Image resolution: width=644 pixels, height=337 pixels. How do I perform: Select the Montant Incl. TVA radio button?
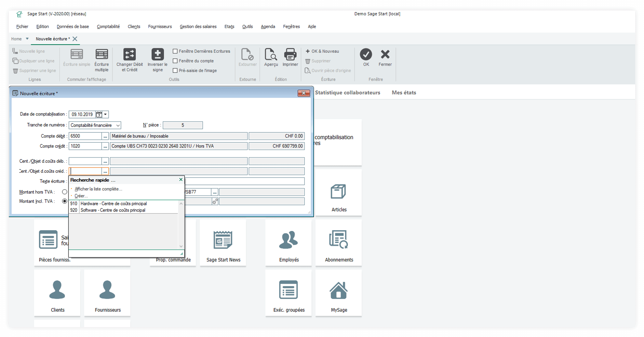(65, 201)
